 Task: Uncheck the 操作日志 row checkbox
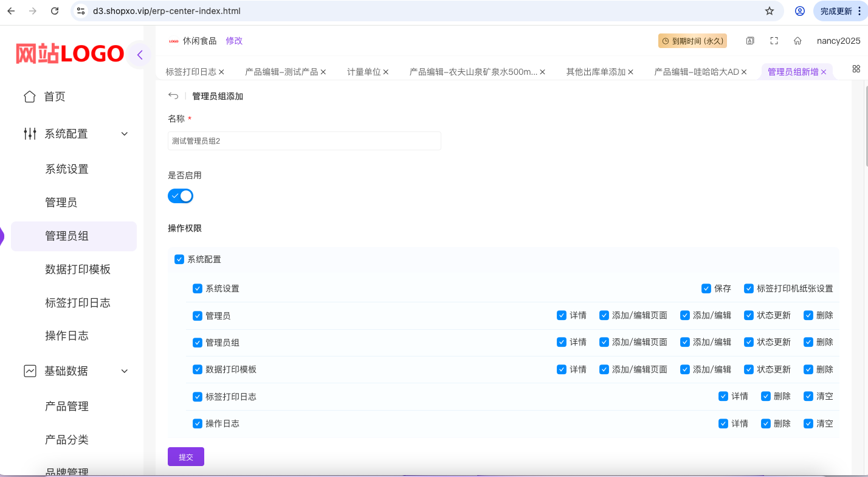coord(198,423)
